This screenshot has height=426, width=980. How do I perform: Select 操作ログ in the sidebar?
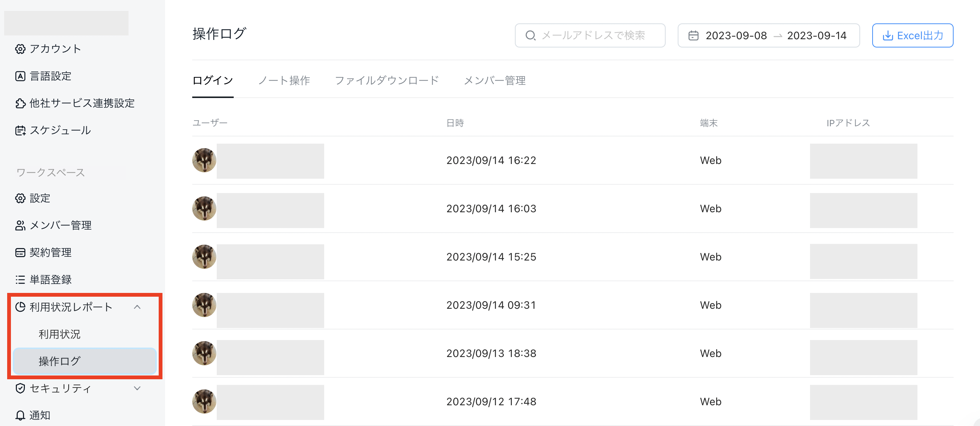pos(59,361)
